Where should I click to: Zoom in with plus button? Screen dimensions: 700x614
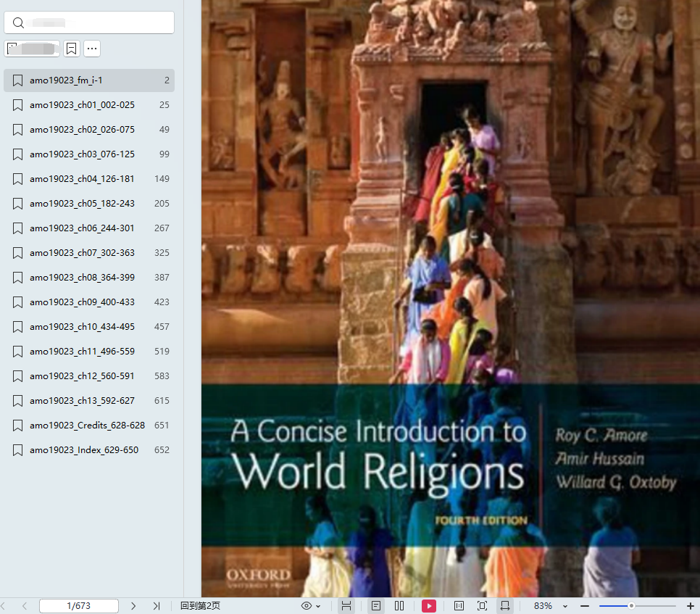click(690, 606)
